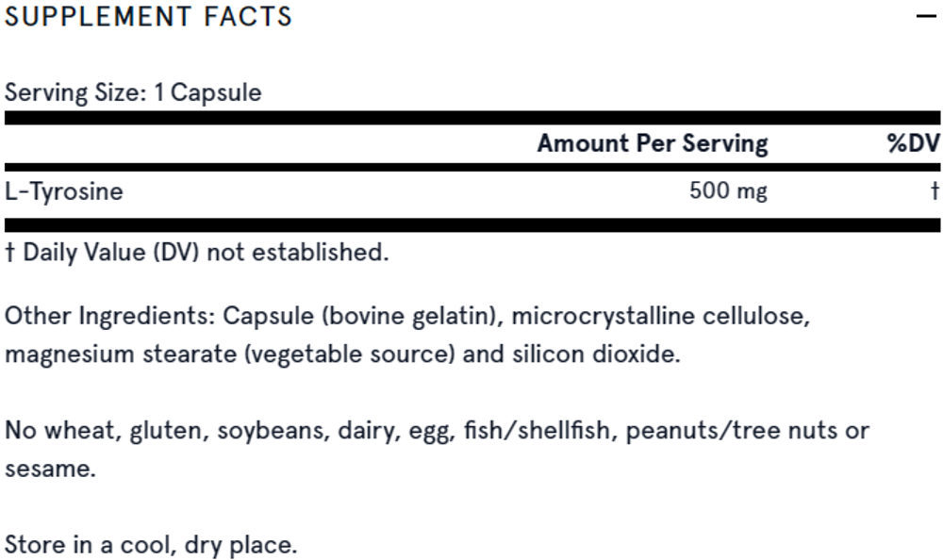The width and height of the screenshot is (943, 560).
Task: Click the dagger before Daily Value footnote
Action: (9, 252)
